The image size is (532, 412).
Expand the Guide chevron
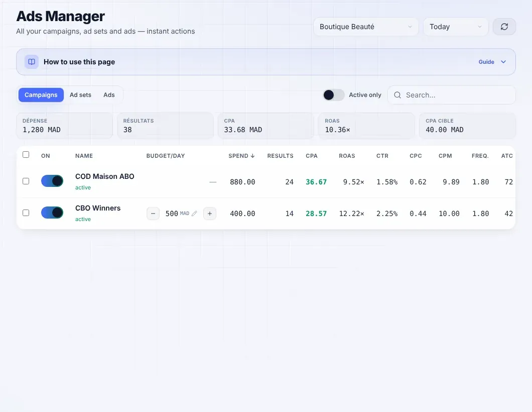click(503, 62)
